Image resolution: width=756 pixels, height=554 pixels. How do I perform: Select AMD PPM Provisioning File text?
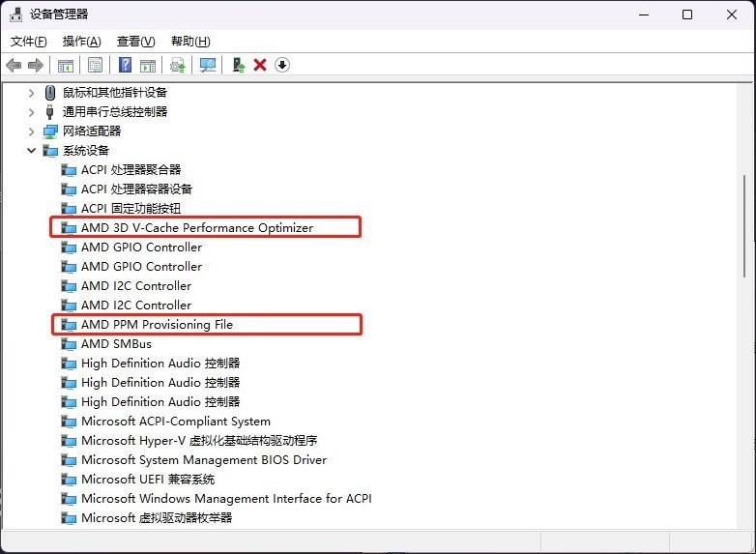(158, 325)
